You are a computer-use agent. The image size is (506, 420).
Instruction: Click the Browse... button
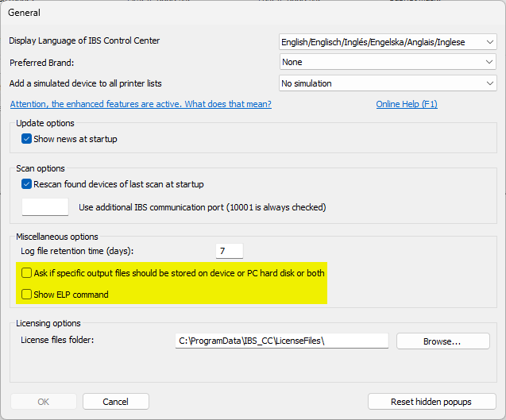(442, 341)
